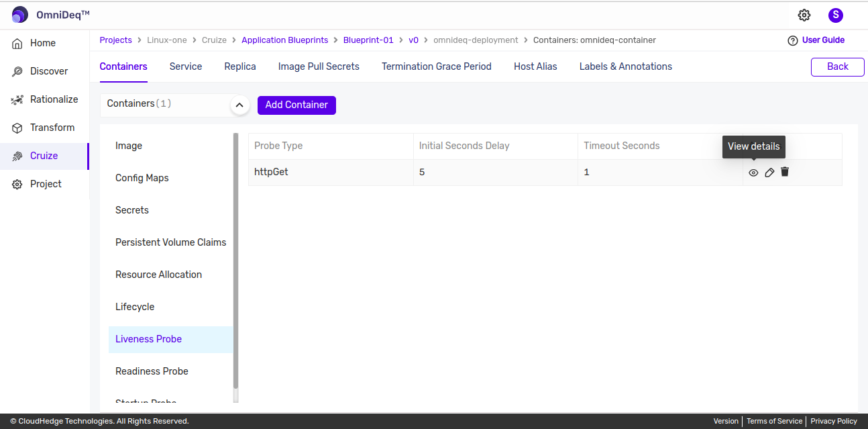Image resolution: width=868 pixels, height=429 pixels.
Task: Open the Labels & Annotations tab
Action: pyautogui.click(x=626, y=66)
